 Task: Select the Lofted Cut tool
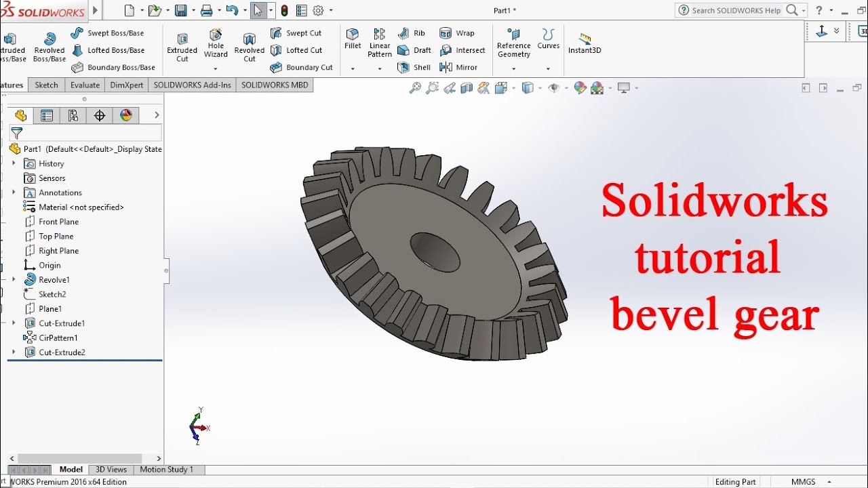[296, 50]
